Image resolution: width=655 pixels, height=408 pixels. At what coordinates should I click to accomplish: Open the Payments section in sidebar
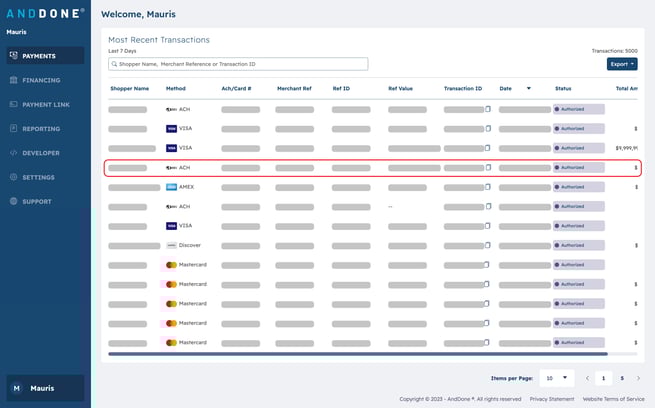pos(40,56)
